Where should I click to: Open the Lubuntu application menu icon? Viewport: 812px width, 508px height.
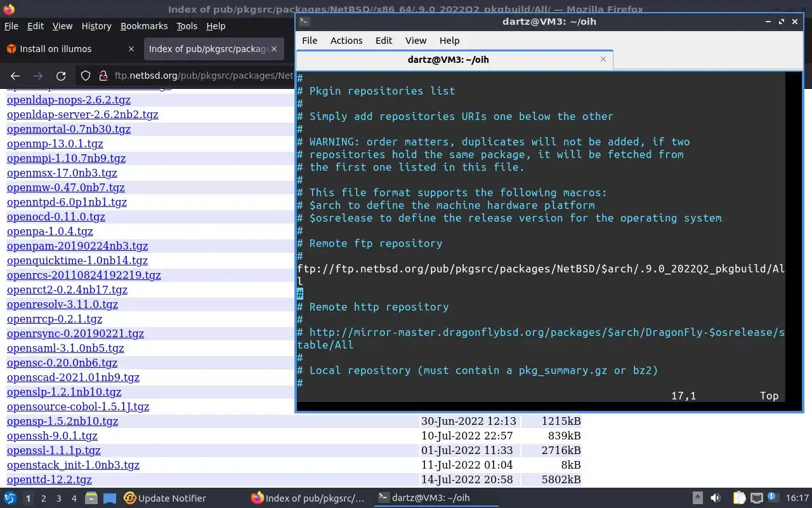pyautogui.click(x=10, y=498)
